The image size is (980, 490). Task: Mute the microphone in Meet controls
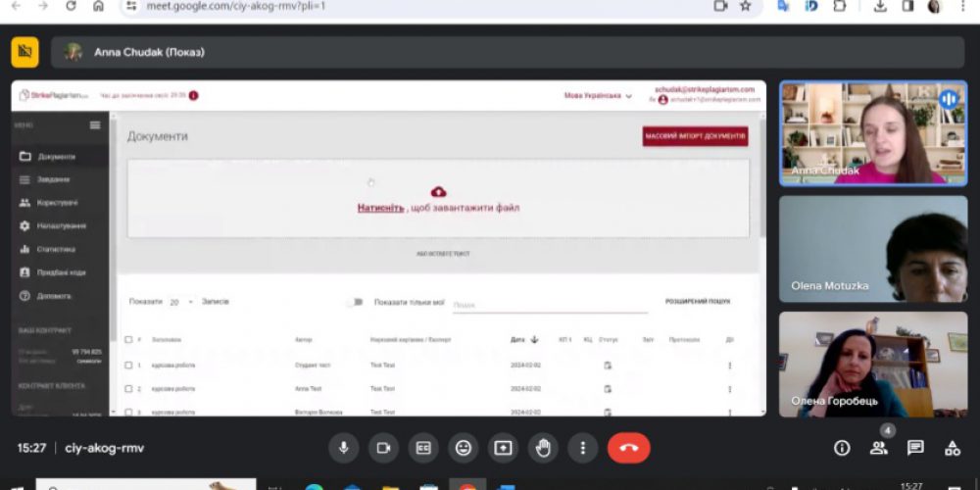point(343,448)
